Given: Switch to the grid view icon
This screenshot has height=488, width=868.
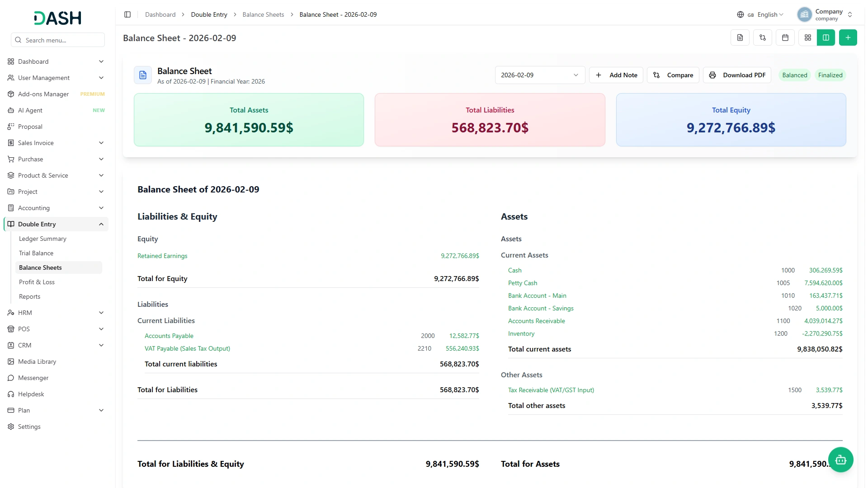Looking at the screenshot, I should [808, 38].
